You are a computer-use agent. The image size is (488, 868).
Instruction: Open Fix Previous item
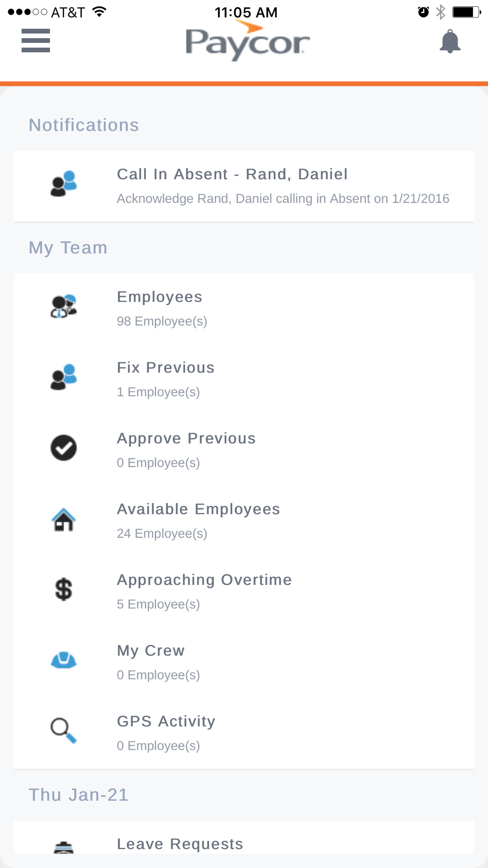click(244, 380)
